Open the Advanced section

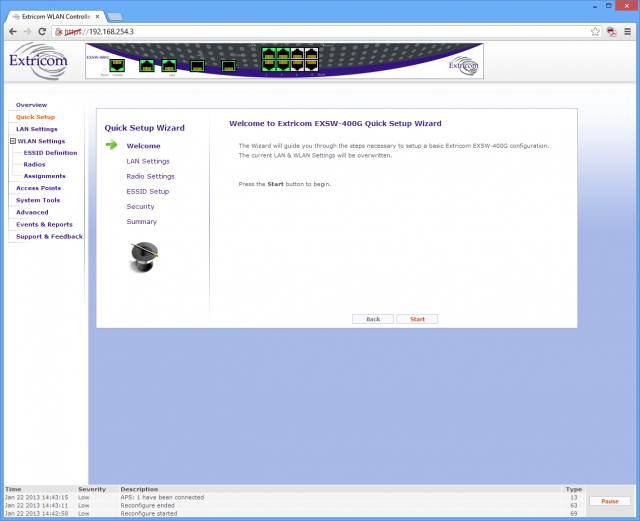coord(32,212)
